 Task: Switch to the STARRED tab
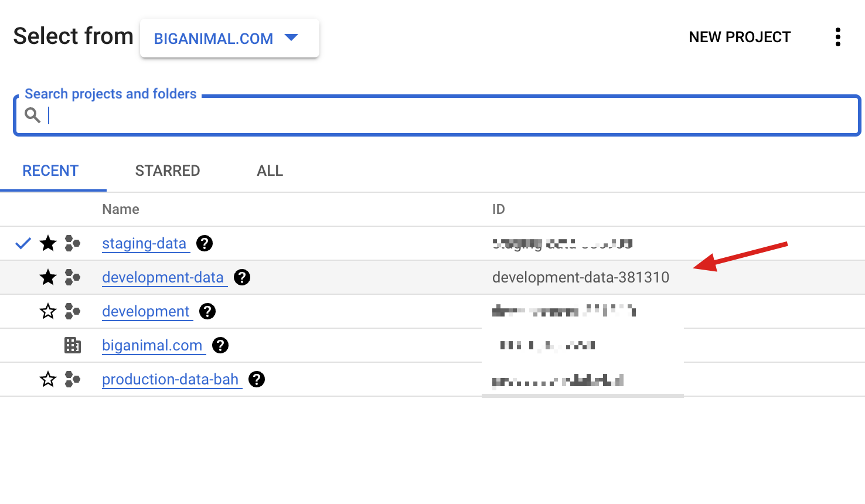pyautogui.click(x=168, y=171)
